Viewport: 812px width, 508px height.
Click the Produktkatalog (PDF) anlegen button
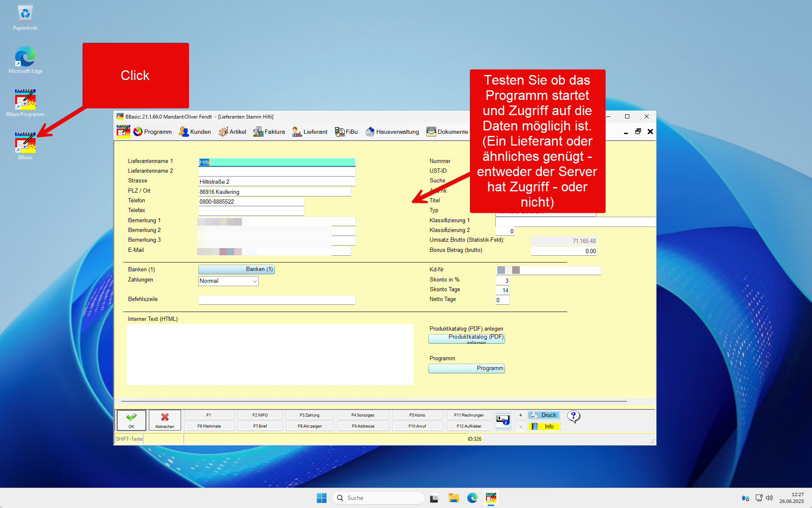[466, 339]
